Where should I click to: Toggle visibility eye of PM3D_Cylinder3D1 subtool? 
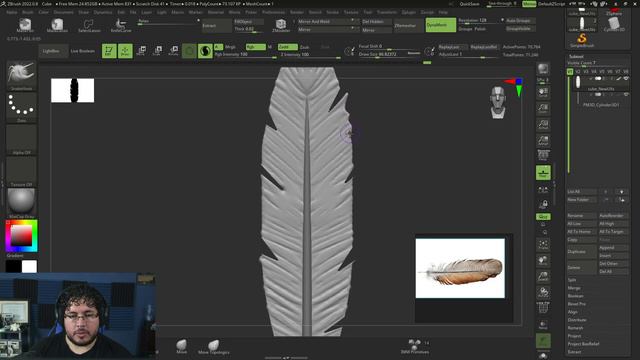(x=626, y=94)
